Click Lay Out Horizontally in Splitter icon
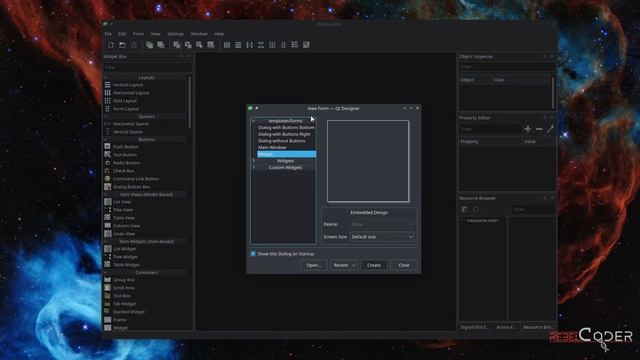The image size is (640, 360). click(x=249, y=45)
